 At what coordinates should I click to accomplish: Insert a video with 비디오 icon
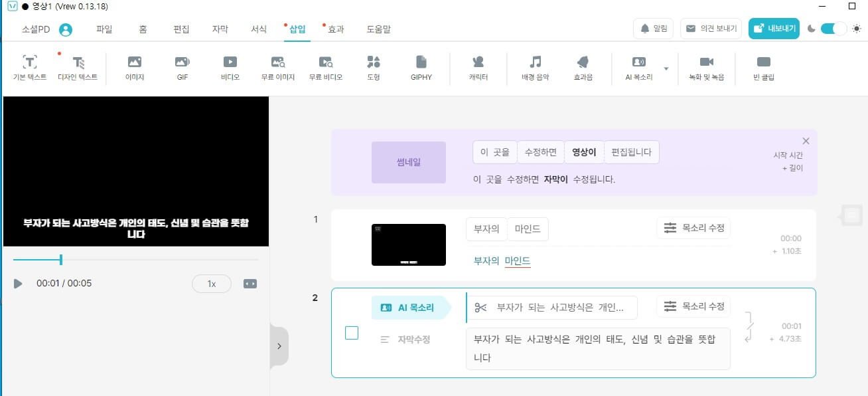pyautogui.click(x=230, y=68)
